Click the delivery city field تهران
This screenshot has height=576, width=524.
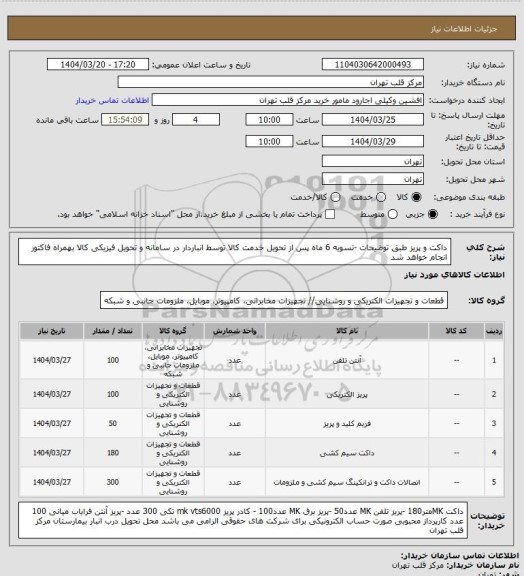373,179
